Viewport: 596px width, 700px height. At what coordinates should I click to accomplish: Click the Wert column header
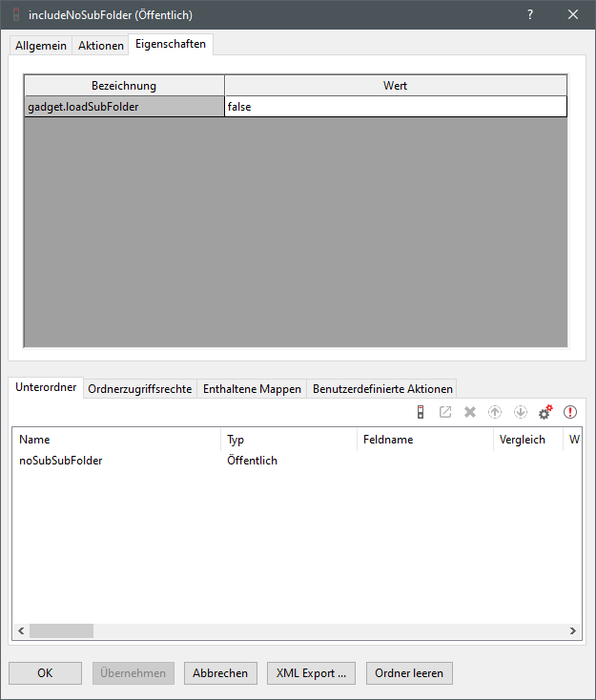point(396,85)
